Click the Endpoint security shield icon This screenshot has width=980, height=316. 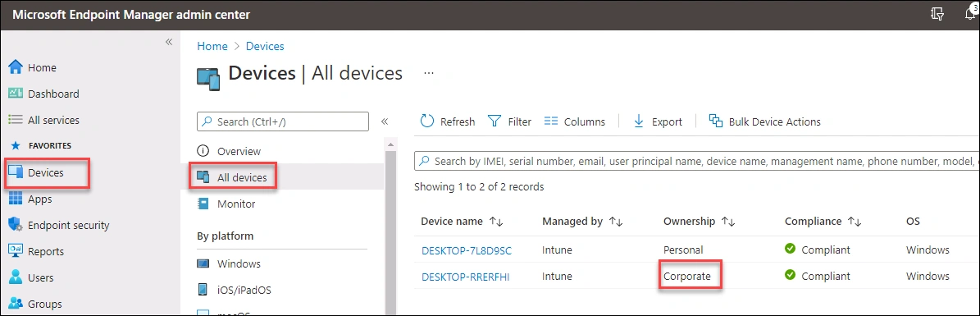point(16,225)
